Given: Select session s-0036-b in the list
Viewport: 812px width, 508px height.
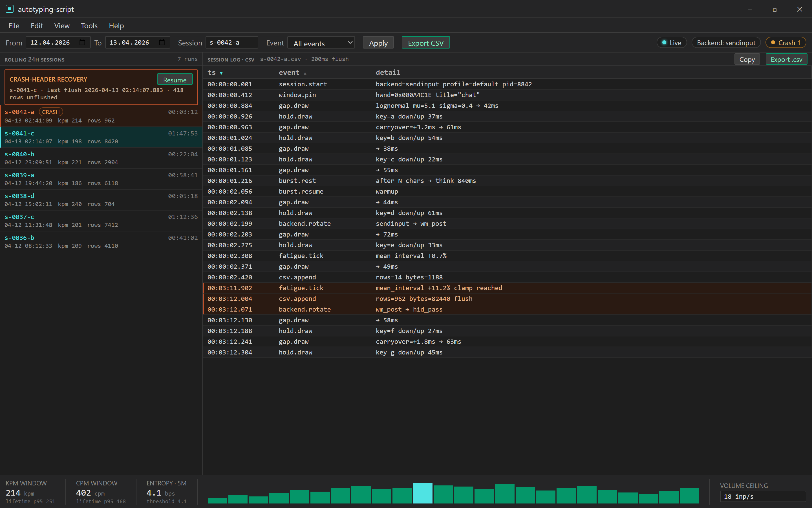Looking at the screenshot, I should click(101, 241).
